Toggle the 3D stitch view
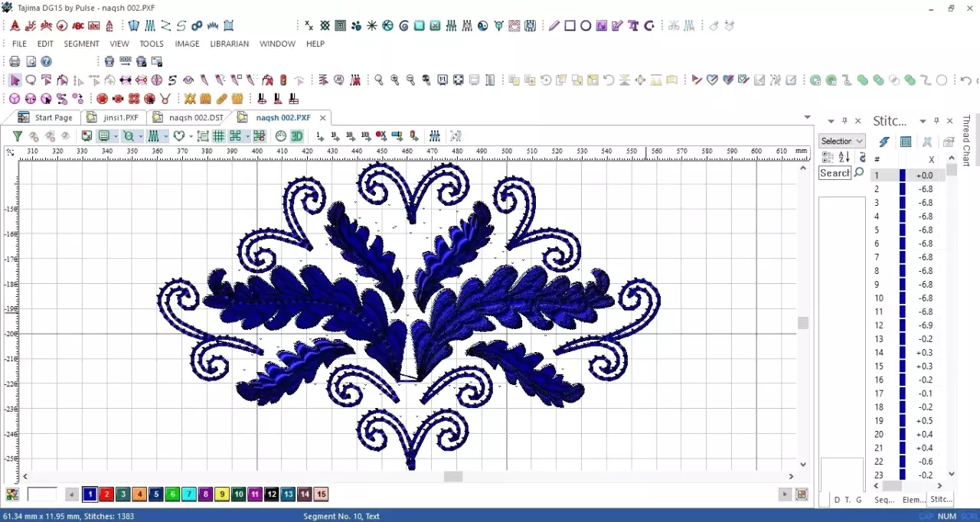 click(x=296, y=136)
